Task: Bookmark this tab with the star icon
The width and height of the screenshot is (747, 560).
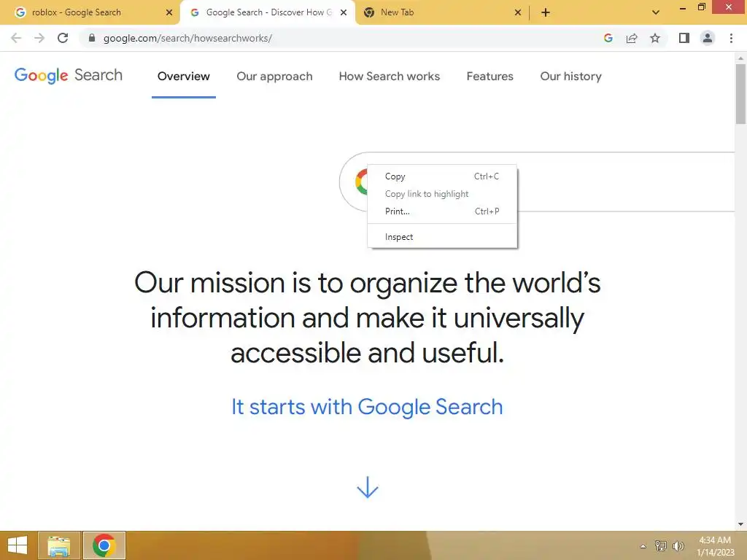Action: [x=655, y=38]
